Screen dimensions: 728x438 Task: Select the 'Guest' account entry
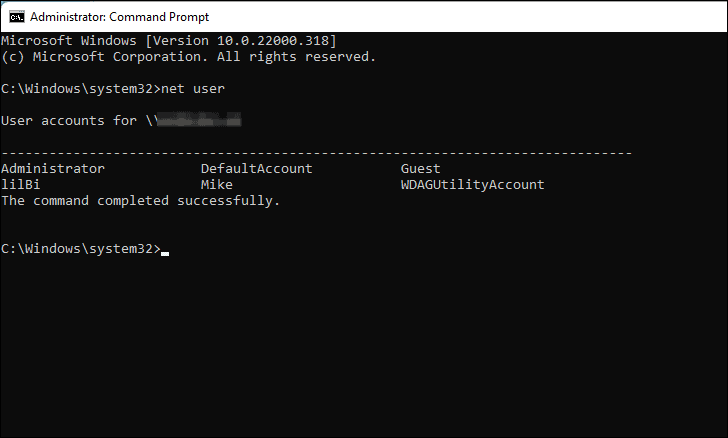[420, 169]
